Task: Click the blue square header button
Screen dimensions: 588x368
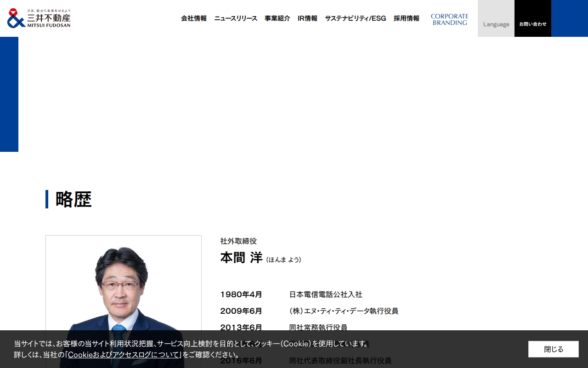Action: tap(570, 18)
